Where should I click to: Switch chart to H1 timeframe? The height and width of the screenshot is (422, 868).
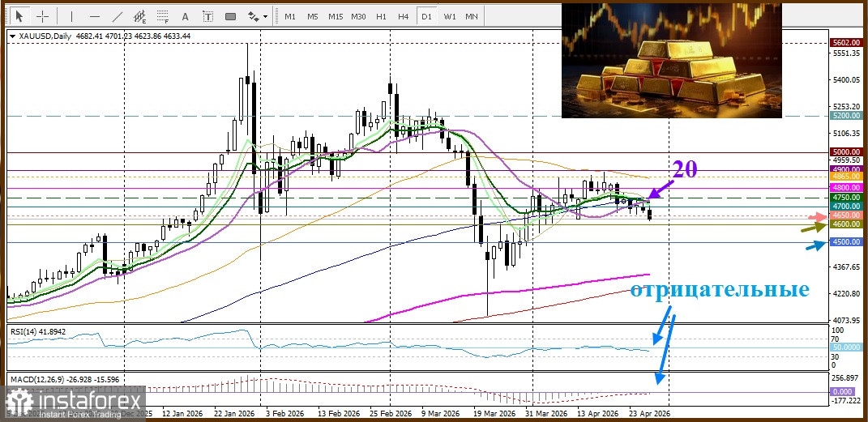point(381,16)
